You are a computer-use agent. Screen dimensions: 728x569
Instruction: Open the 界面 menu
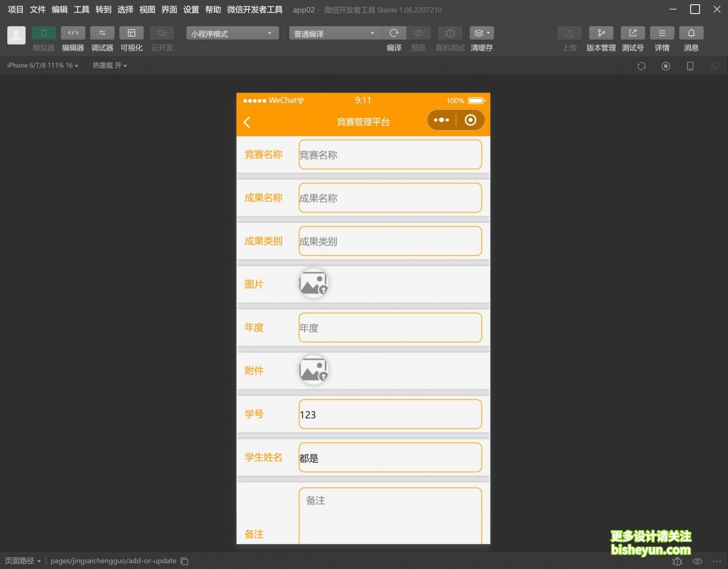pos(169,9)
